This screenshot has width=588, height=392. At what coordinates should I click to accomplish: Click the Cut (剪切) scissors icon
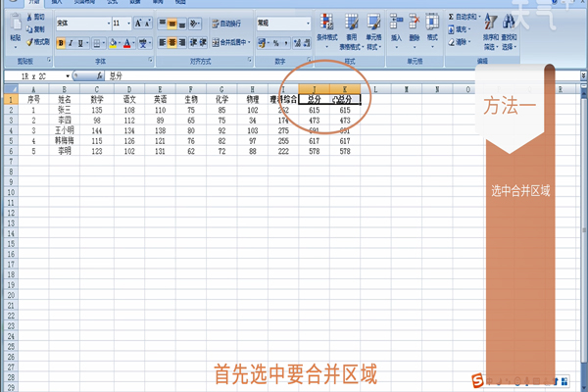(x=29, y=18)
